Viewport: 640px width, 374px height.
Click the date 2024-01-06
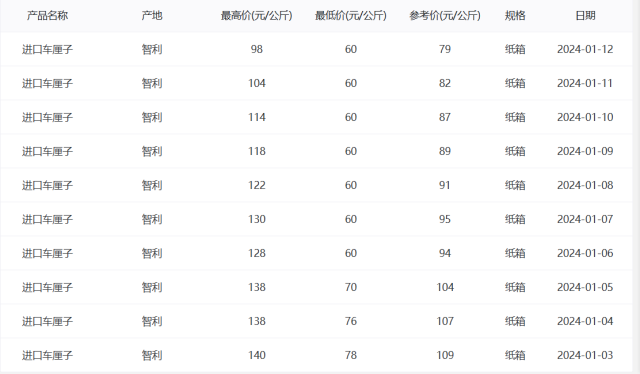click(585, 253)
